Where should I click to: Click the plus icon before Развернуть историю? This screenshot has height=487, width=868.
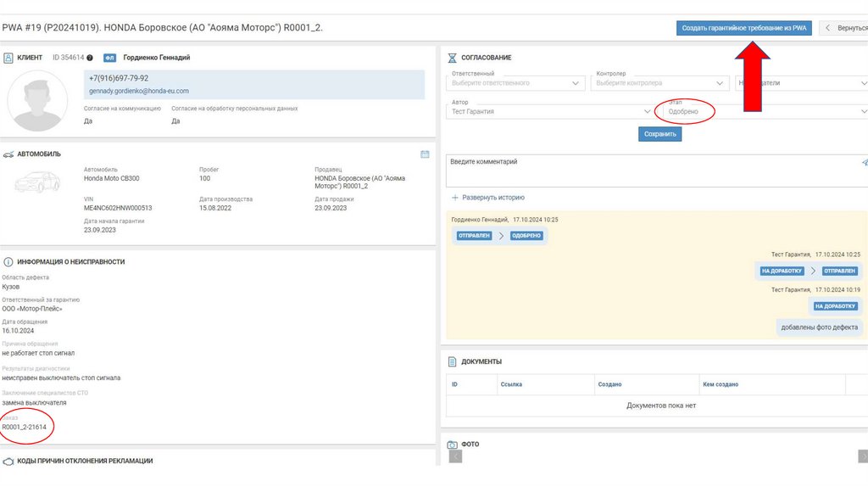click(455, 198)
